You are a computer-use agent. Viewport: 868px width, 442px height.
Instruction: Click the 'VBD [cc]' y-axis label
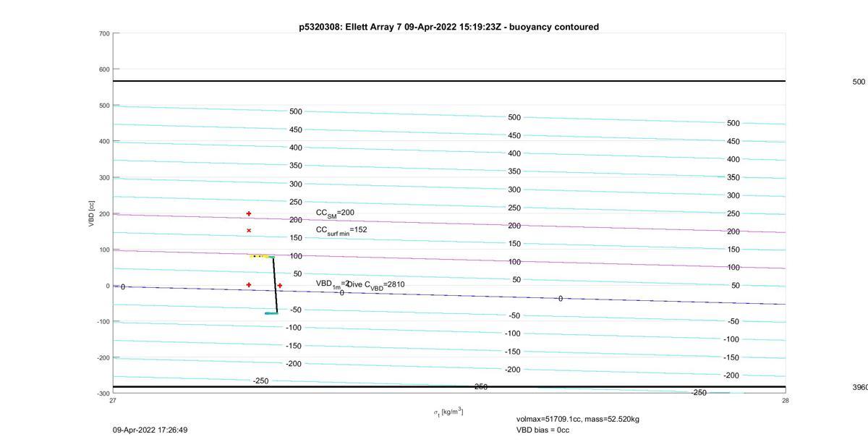92,214
